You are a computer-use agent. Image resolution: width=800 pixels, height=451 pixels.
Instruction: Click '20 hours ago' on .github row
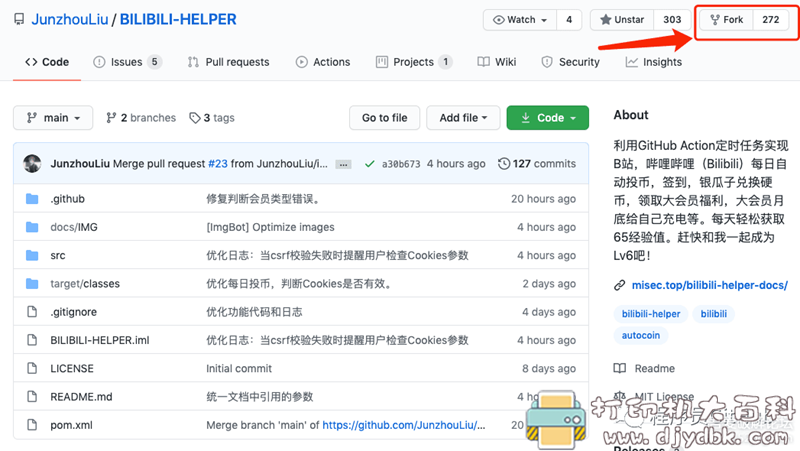543,199
